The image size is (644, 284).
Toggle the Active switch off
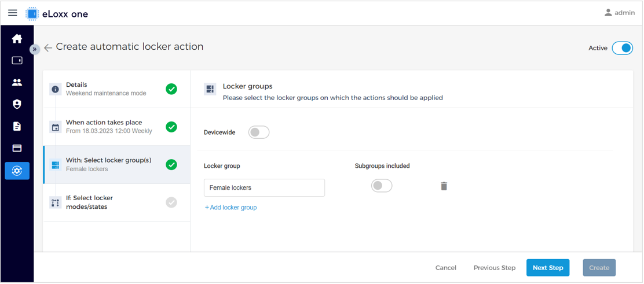click(622, 48)
